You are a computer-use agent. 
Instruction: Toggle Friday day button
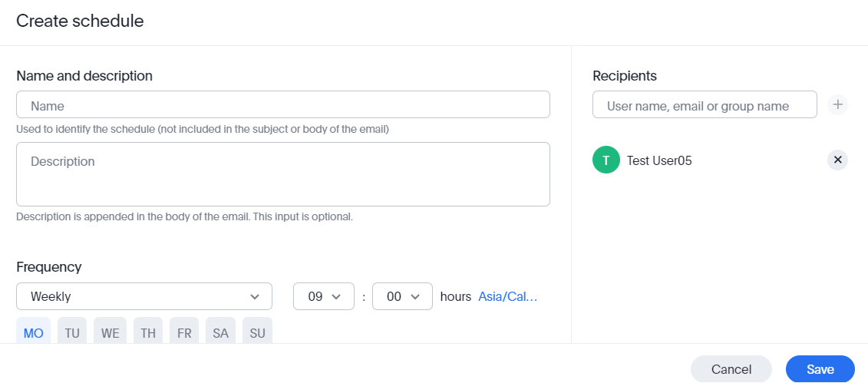pos(184,332)
